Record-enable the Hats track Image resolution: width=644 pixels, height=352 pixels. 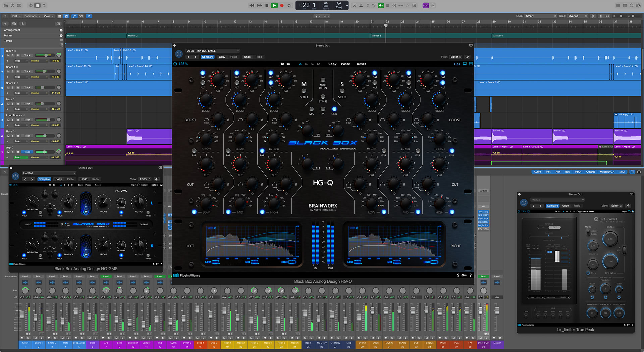click(x=18, y=104)
